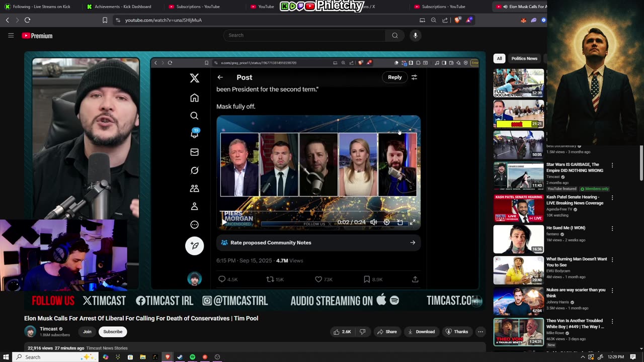This screenshot has width=644, height=362.
Task: Go back with the browser back arrow
Action: tap(7, 20)
